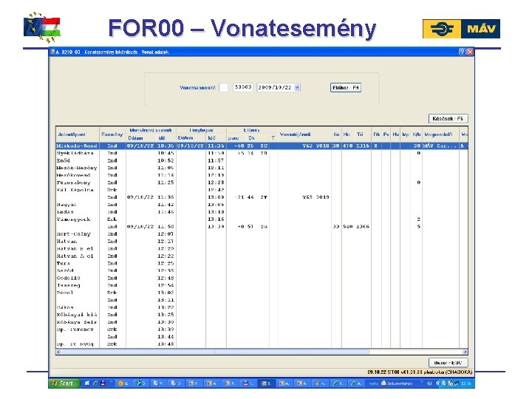The image size is (532, 399).
Task: Focus the train number field showing 53003
Action: tap(243, 87)
